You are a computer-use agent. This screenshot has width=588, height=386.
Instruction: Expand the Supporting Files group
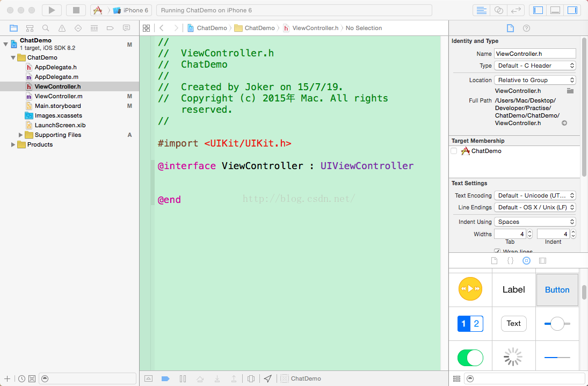click(20, 135)
